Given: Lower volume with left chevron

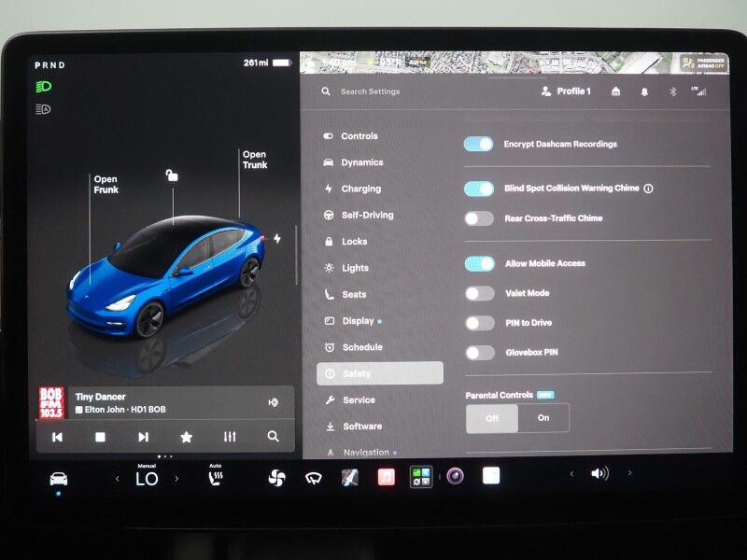Looking at the screenshot, I should coord(571,473).
